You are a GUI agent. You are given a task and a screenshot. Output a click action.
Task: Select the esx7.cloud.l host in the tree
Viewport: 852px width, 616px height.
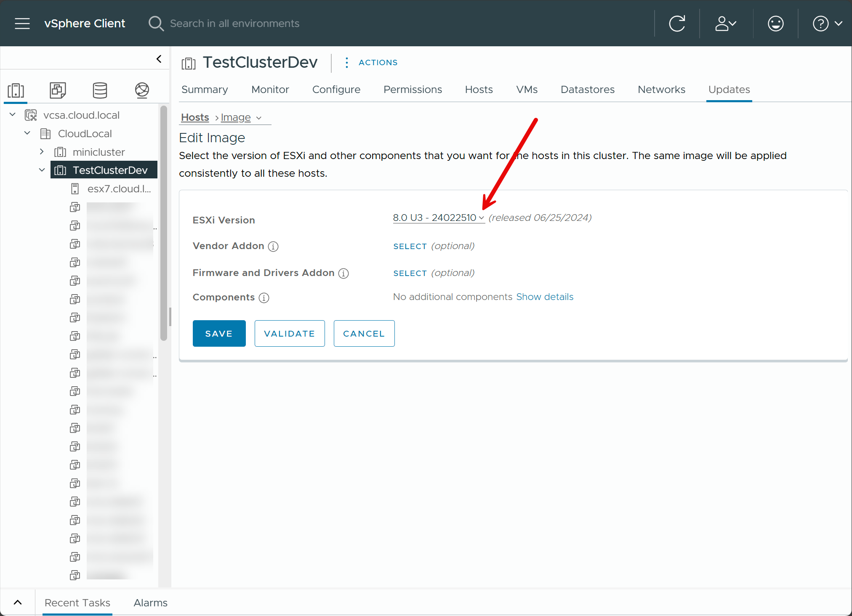(119, 189)
